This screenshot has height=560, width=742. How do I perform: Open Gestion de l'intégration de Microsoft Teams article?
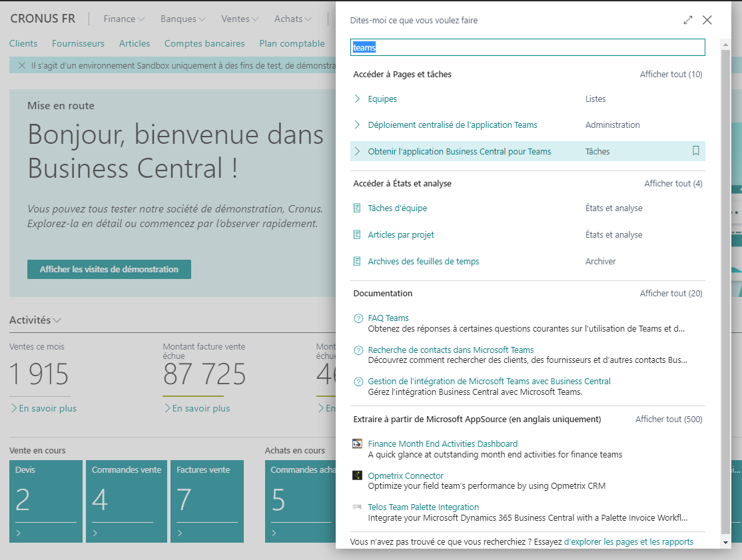[490, 381]
